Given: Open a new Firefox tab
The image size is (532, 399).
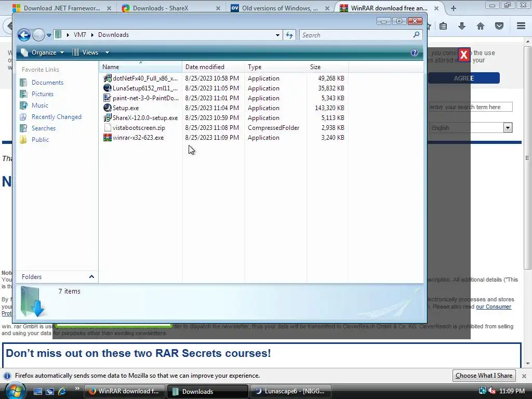Looking at the screenshot, I should pyautogui.click(x=454, y=8).
